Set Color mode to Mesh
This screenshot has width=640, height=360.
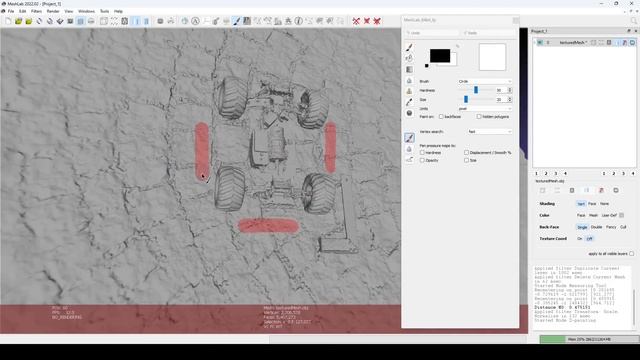tap(593, 216)
